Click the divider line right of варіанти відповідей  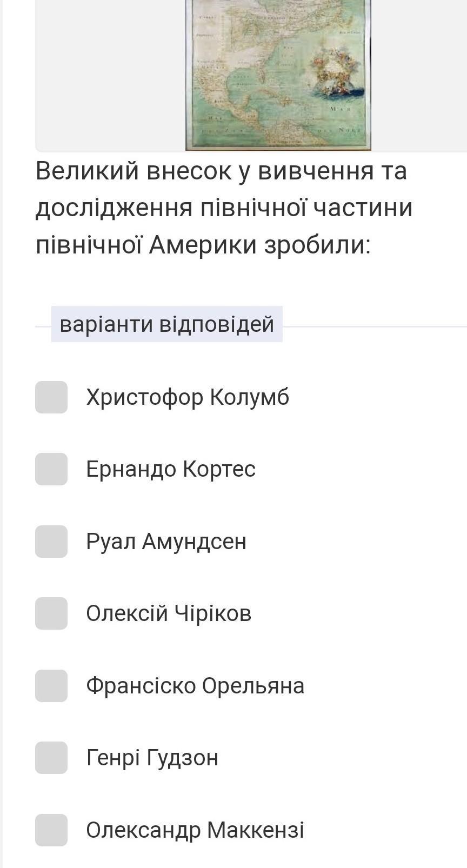(x=373, y=327)
